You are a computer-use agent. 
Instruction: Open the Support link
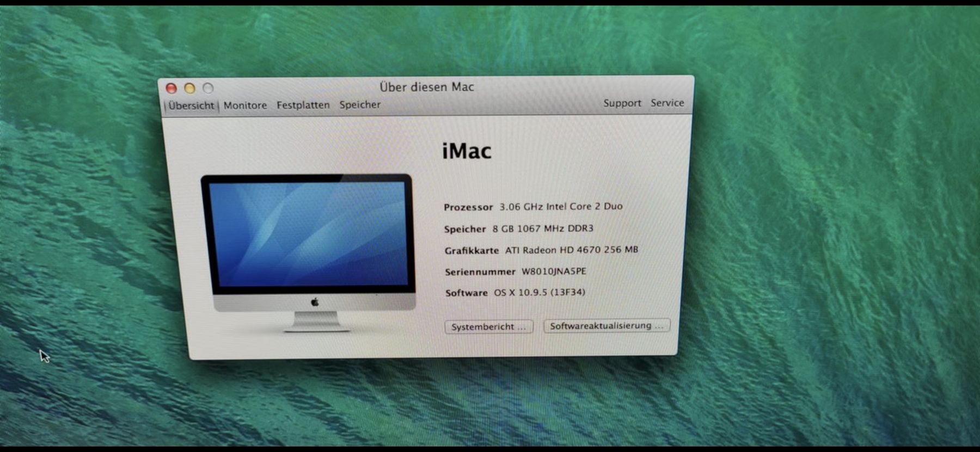(x=622, y=103)
